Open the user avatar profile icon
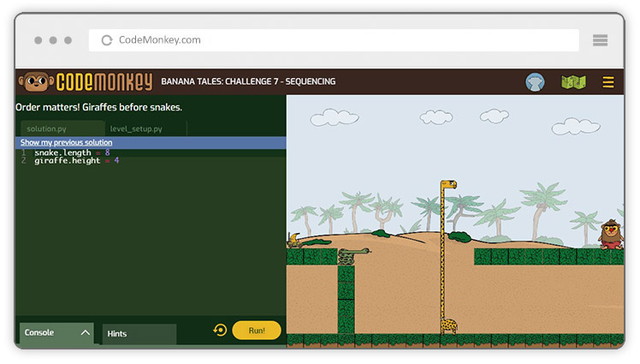640x364 pixels. click(535, 82)
